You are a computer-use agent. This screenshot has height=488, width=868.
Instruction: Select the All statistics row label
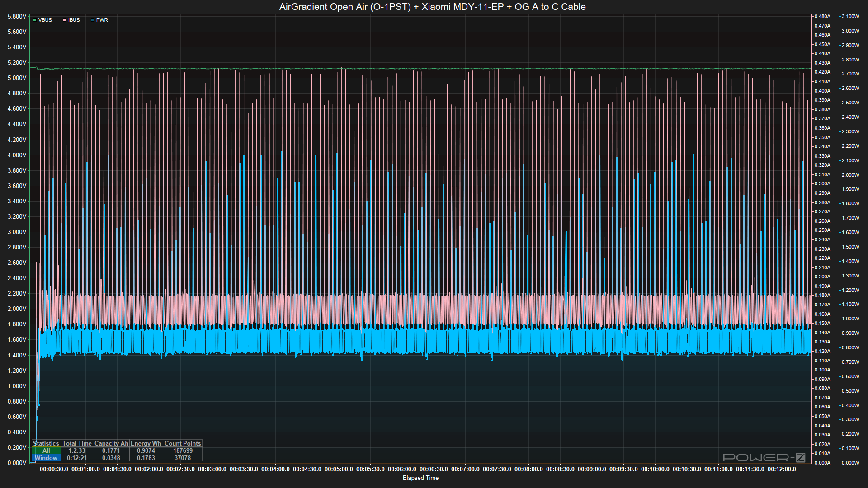click(x=46, y=450)
